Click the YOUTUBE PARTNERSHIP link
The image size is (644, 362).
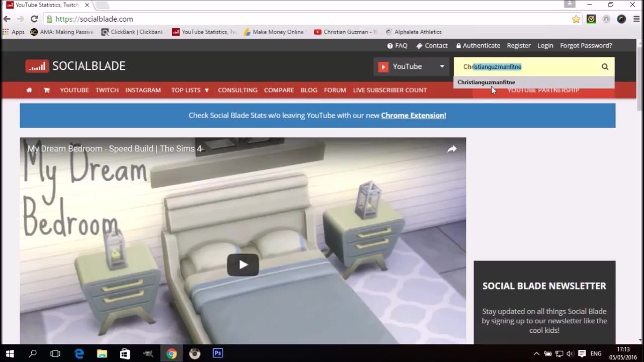tap(543, 90)
